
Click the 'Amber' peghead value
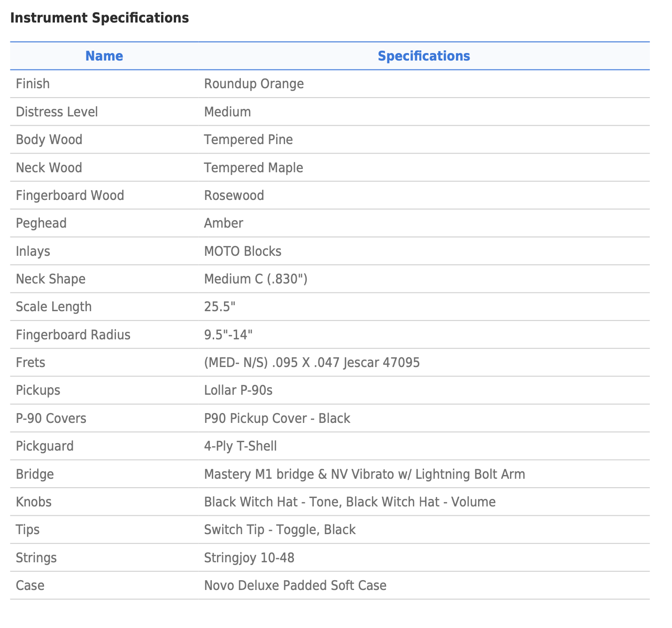coord(224,223)
